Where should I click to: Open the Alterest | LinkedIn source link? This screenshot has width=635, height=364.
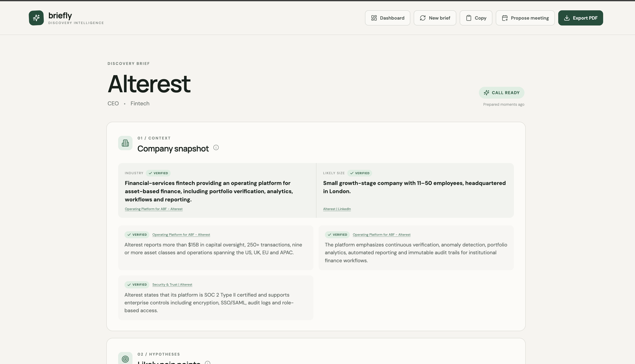(337, 209)
